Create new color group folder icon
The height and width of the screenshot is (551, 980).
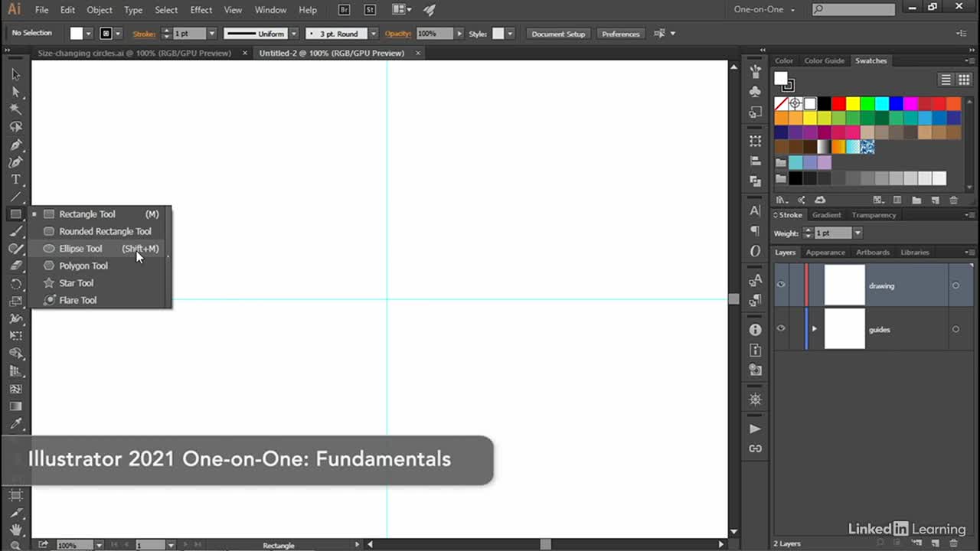point(916,201)
